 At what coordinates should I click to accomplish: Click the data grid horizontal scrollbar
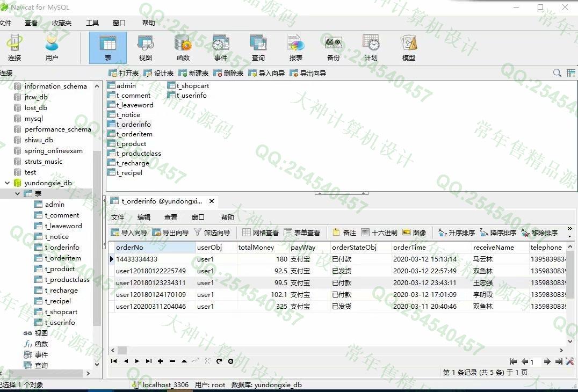pos(322,350)
